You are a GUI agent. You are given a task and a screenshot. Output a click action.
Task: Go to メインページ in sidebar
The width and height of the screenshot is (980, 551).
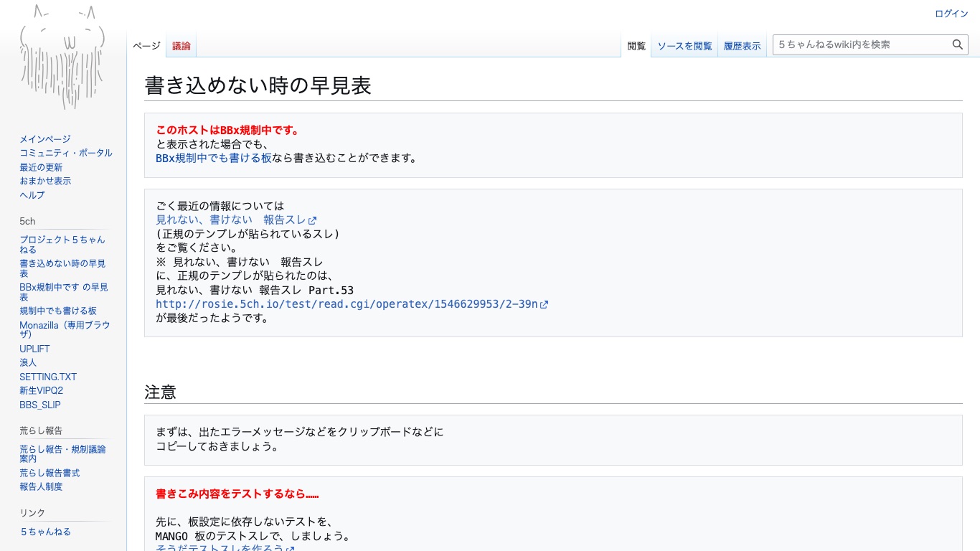(45, 139)
